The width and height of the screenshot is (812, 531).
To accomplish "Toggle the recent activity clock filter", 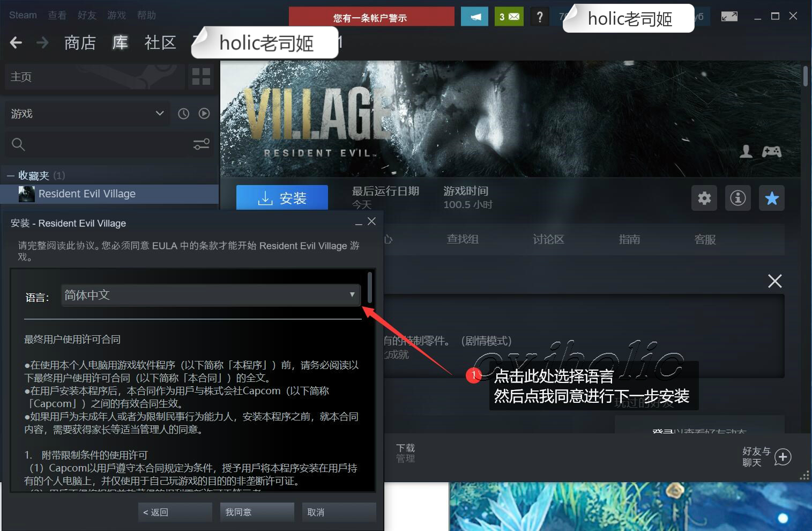I will tap(183, 114).
